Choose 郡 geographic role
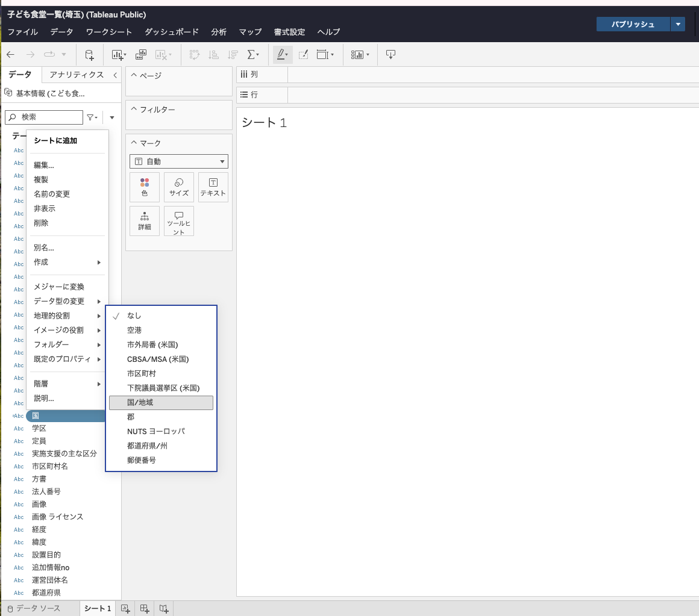The width and height of the screenshot is (699, 616). (x=161, y=417)
